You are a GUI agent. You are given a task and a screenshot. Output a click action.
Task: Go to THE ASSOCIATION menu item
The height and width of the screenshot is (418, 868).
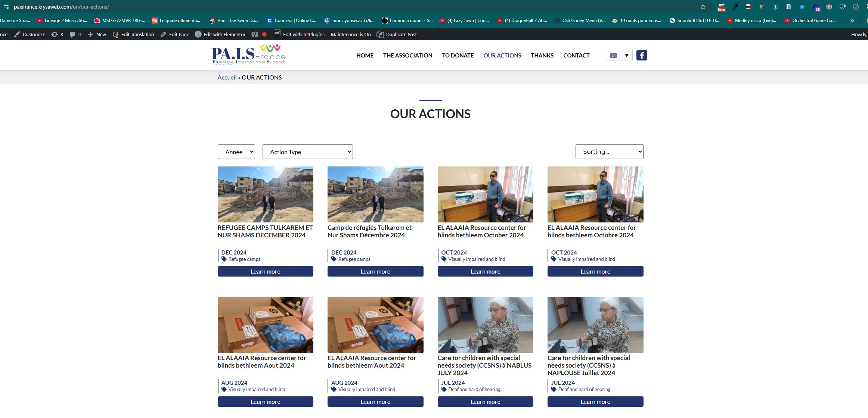407,55
